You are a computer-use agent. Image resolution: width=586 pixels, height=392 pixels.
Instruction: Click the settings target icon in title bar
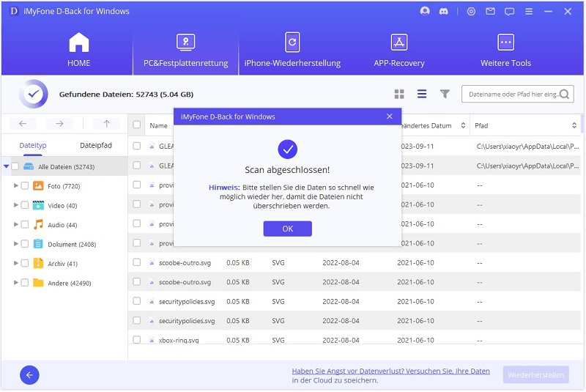pyautogui.click(x=471, y=12)
